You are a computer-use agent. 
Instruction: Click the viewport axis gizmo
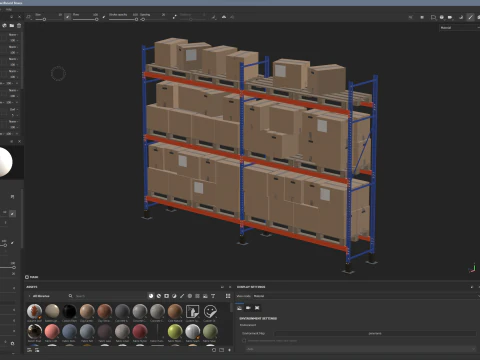pos(472,268)
